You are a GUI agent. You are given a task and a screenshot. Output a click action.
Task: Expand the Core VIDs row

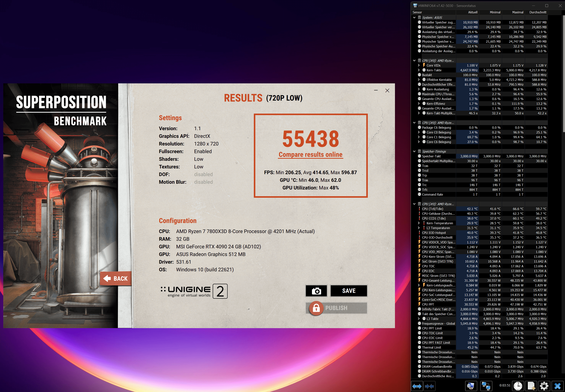[x=419, y=65]
